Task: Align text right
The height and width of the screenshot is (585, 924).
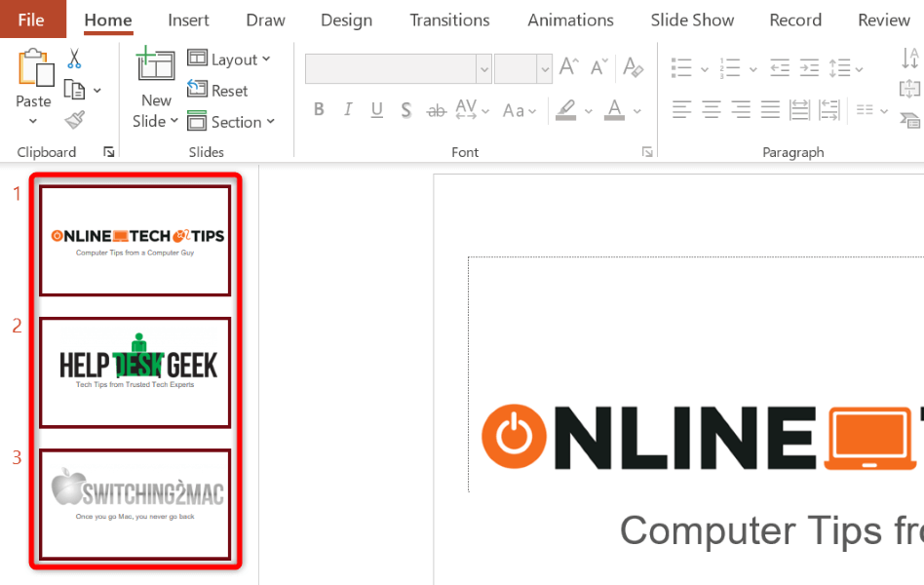Action: pyautogui.click(x=741, y=109)
